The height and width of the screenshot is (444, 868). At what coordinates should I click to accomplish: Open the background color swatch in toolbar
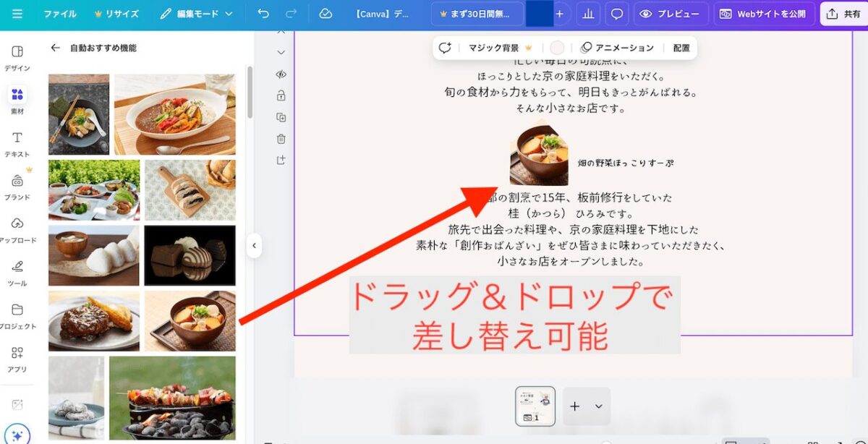pyautogui.click(x=556, y=48)
